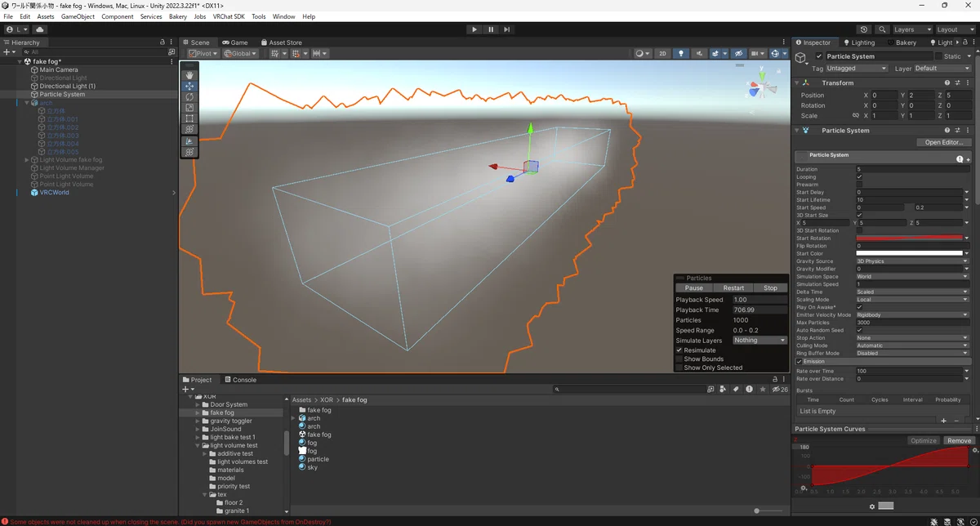Click the particle Restart button
Viewport: 980px width, 526px height.
tap(733, 288)
